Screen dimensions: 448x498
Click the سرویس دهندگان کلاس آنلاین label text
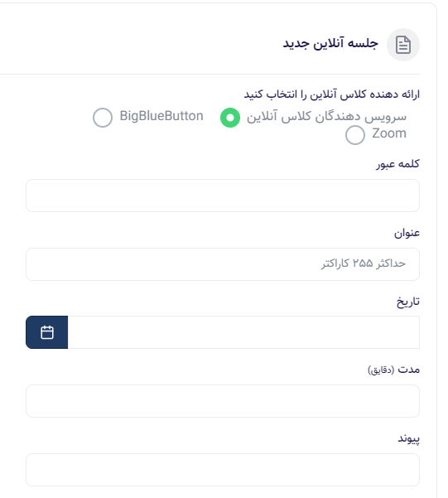click(326, 116)
